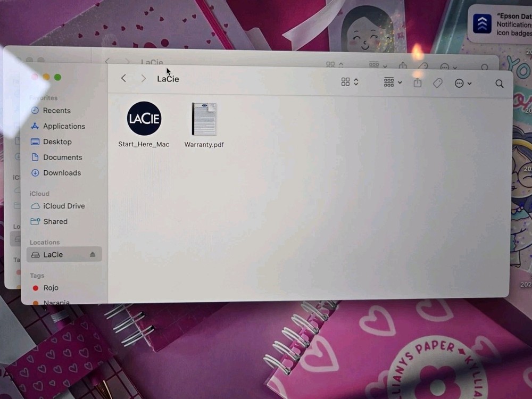The image size is (532, 399).
Task: Go back with the left chevron
Action: [x=123, y=78]
